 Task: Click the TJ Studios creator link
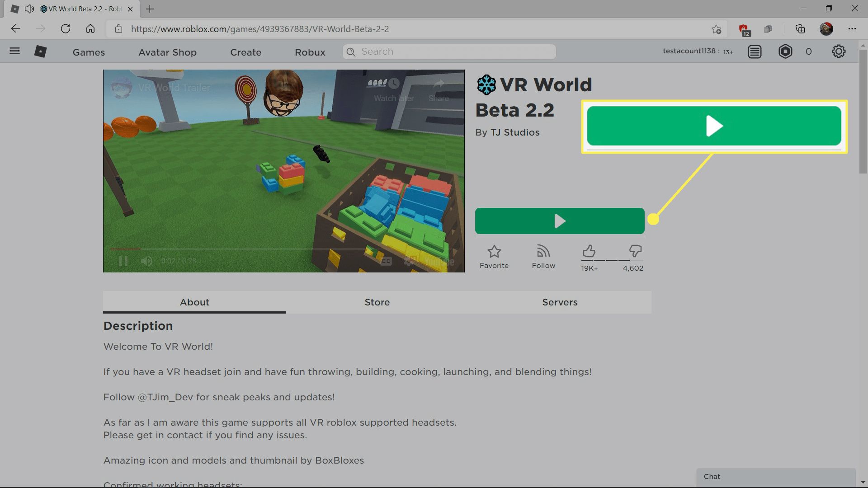[x=514, y=131]
